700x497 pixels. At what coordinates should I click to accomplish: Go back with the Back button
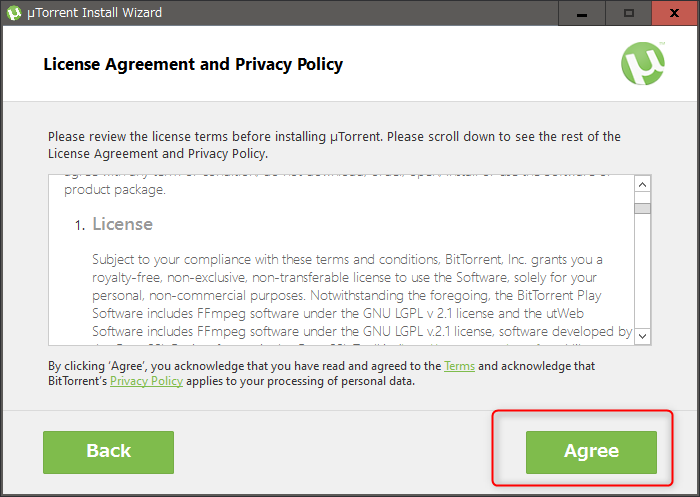(108, 451)
